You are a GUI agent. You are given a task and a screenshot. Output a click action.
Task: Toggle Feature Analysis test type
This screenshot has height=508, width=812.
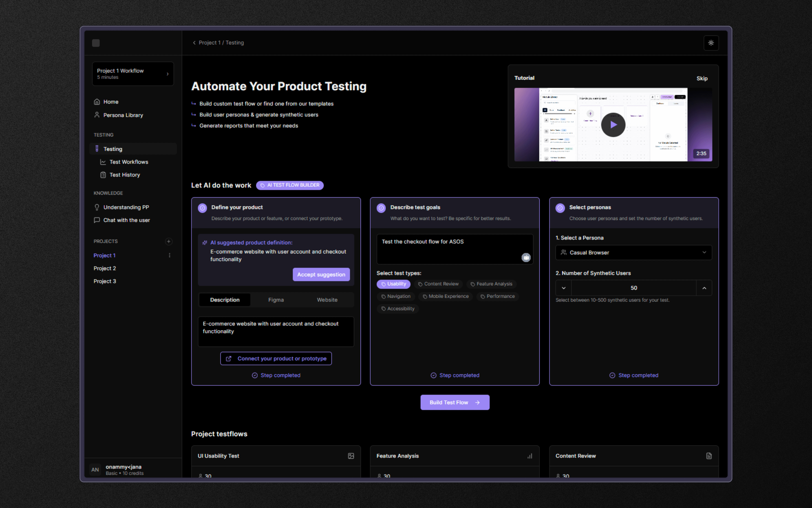pyautogui.click(x=491, y=284)
